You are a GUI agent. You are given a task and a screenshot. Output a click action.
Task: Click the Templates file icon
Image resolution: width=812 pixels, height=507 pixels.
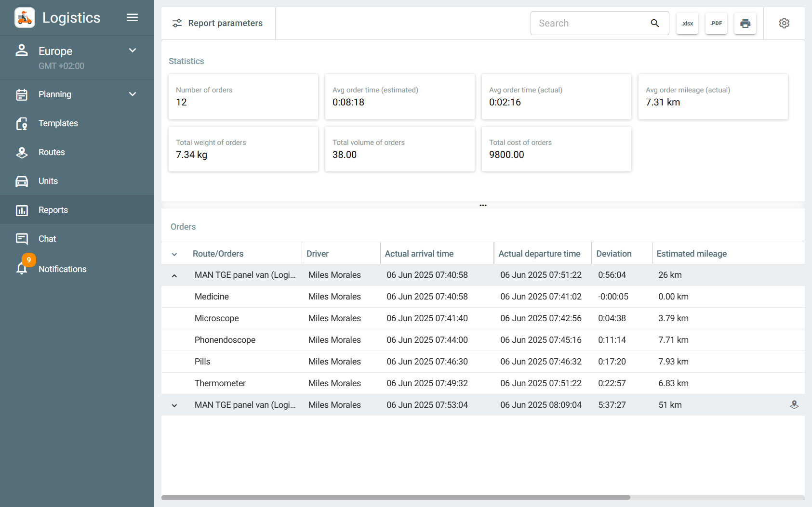point(22,124)
